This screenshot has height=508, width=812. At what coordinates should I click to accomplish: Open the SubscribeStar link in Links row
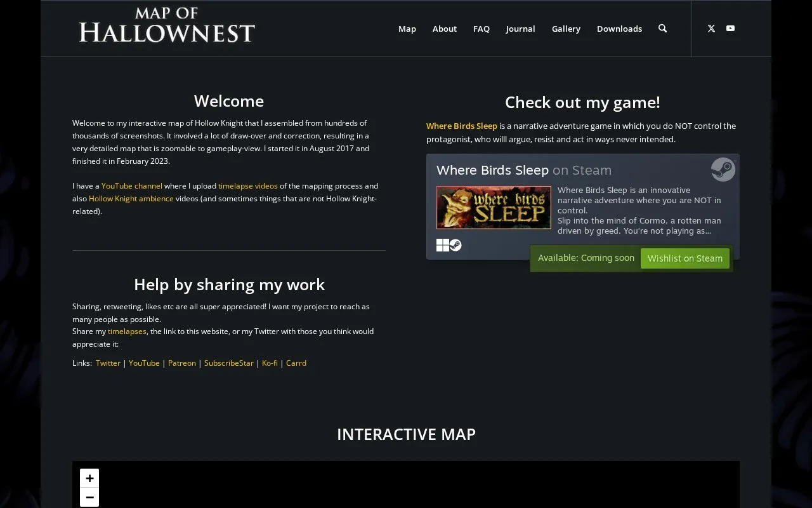click(229, 363)
